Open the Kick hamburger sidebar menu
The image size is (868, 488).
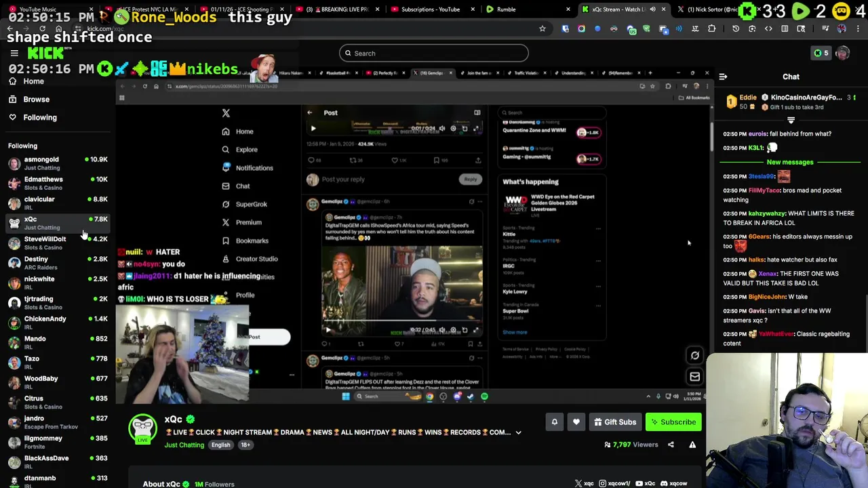[14, 53]
